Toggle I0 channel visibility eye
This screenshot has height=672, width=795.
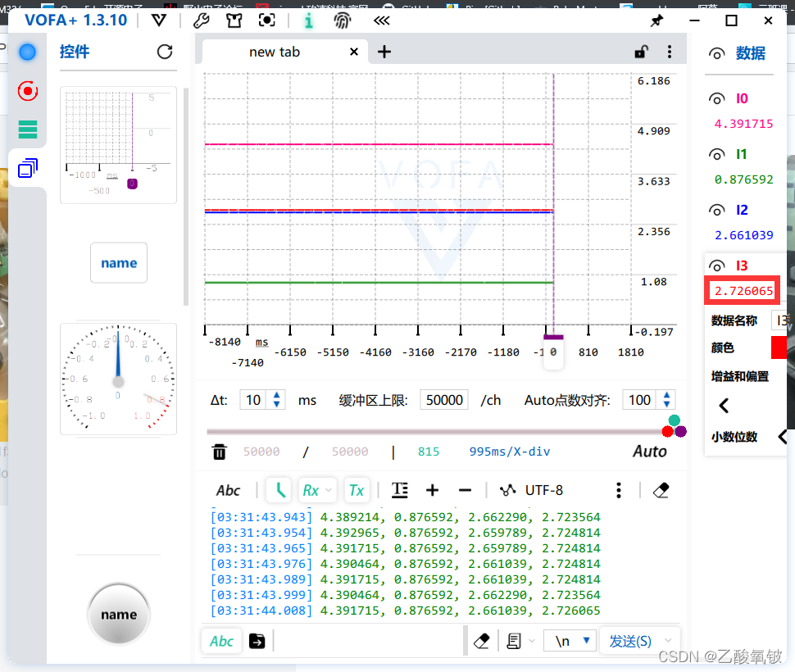[x=716, y=99]
